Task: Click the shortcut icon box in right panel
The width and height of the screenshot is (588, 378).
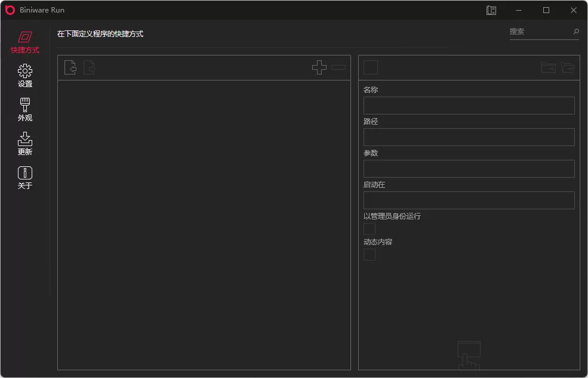Action: (x=370, y=67)
